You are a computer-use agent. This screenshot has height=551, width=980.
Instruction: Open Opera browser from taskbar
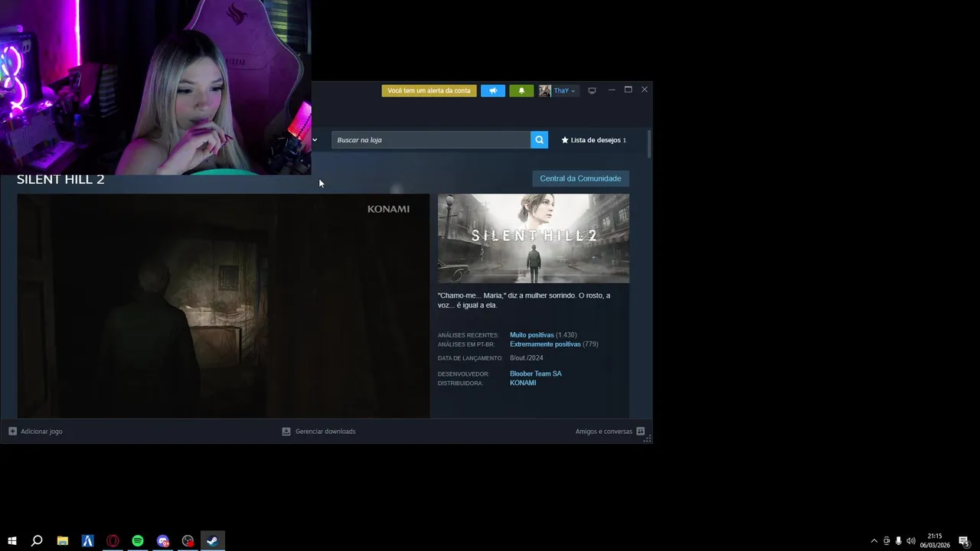pos(113,541)
